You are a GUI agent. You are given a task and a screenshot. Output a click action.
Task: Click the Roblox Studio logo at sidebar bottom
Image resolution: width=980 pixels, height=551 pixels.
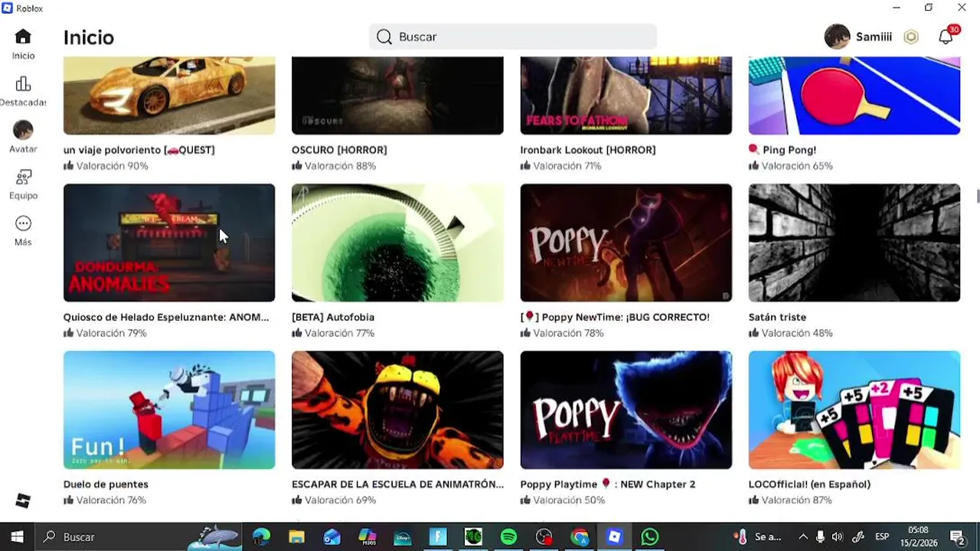tap(23, 500)
